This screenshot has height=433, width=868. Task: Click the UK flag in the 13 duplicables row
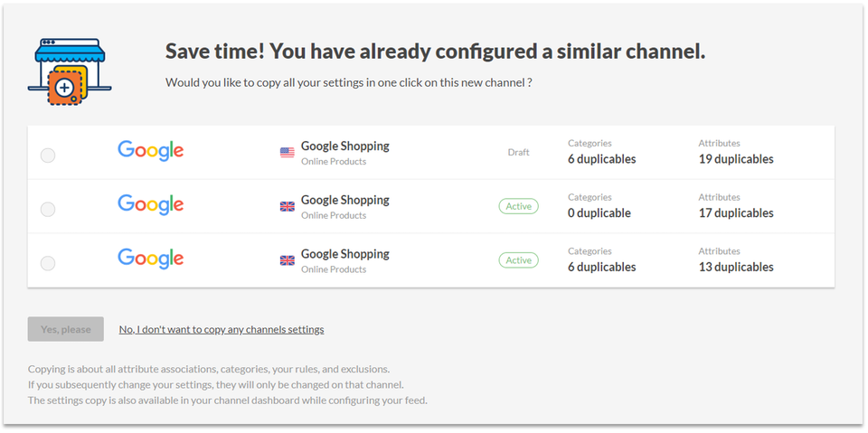288,261
